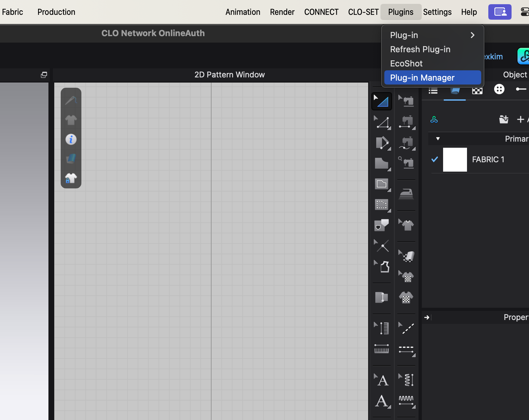Select the Edit Pattern points tool

382,122
